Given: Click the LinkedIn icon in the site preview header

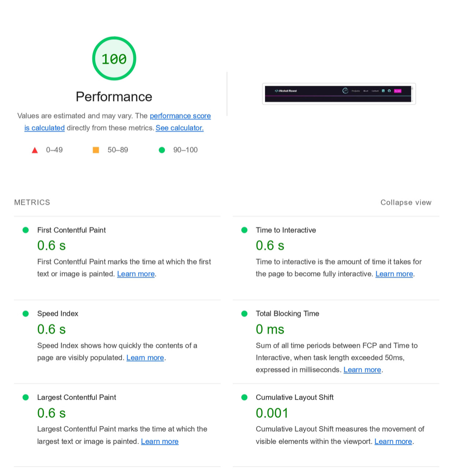Looking at the screenshot, I should [383, 91].
